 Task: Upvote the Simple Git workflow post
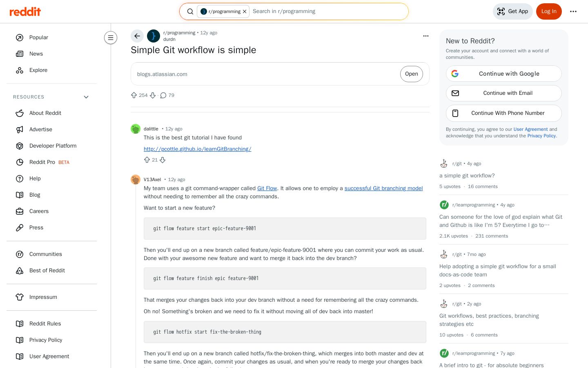[x=134, y=95]
